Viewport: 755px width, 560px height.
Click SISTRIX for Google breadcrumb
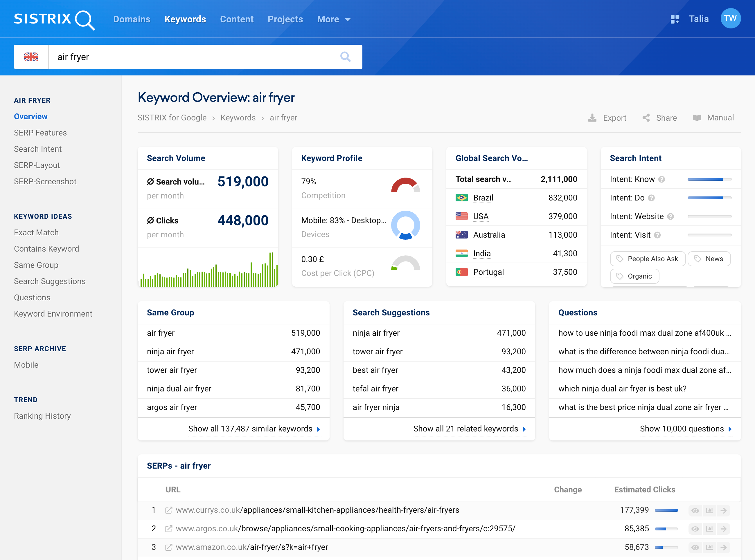[x=172, y=118]
